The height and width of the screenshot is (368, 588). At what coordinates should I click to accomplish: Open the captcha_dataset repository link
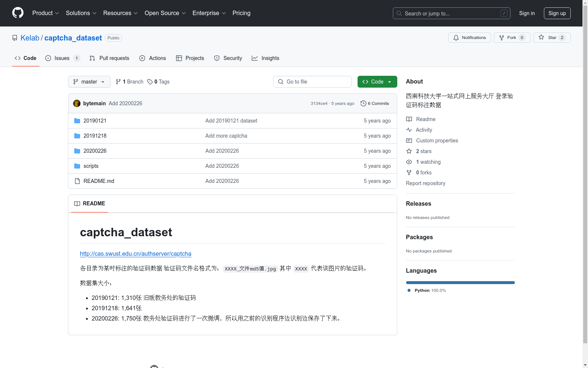73,38
